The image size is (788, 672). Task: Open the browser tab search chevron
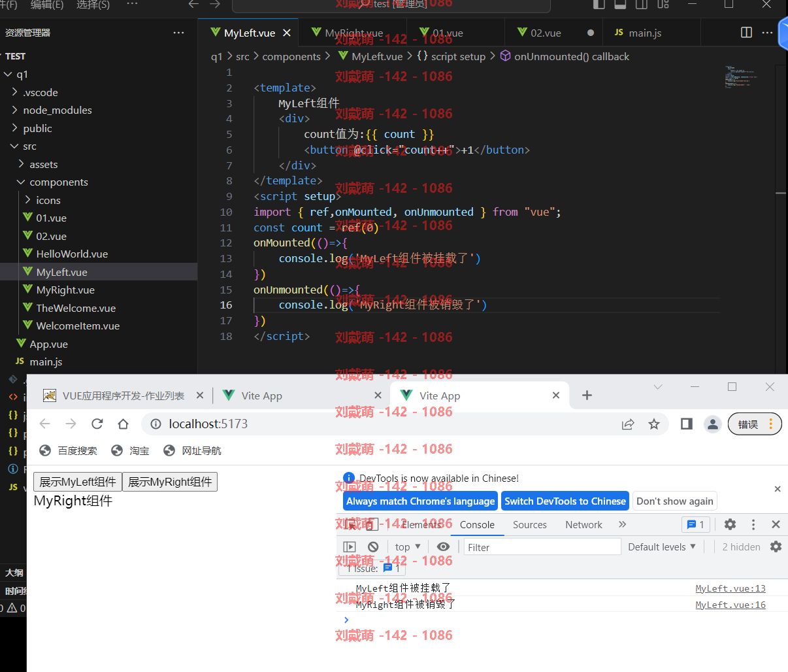coord(658,387)
